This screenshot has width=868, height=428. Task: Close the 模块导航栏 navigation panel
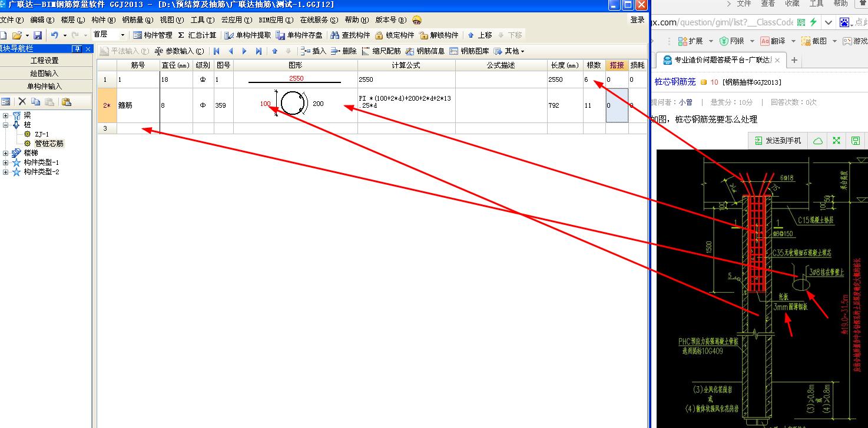tap(88, 49)
